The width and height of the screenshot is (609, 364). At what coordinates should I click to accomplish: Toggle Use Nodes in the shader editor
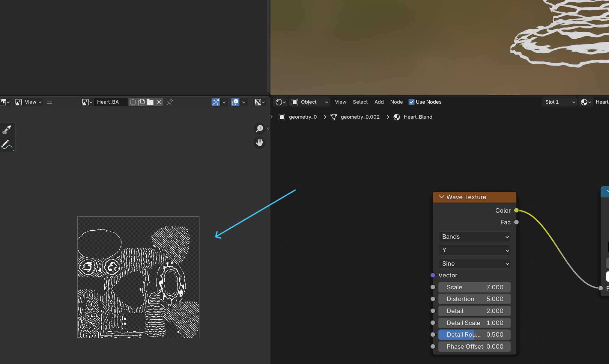[411, 102]
